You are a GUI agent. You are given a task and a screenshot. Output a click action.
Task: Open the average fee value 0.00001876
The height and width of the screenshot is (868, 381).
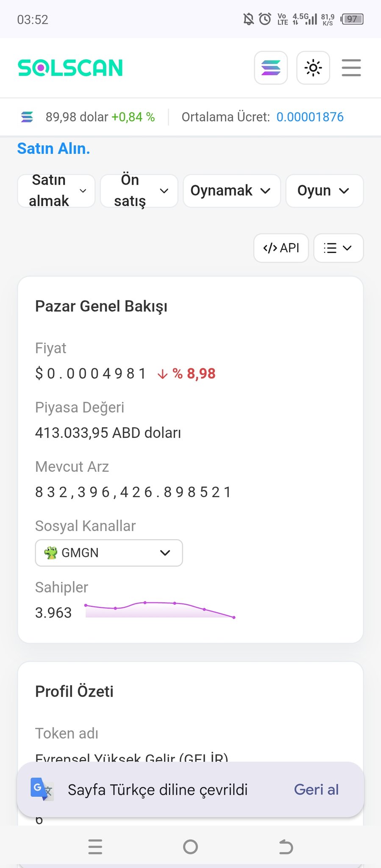[x=310, y=117]
